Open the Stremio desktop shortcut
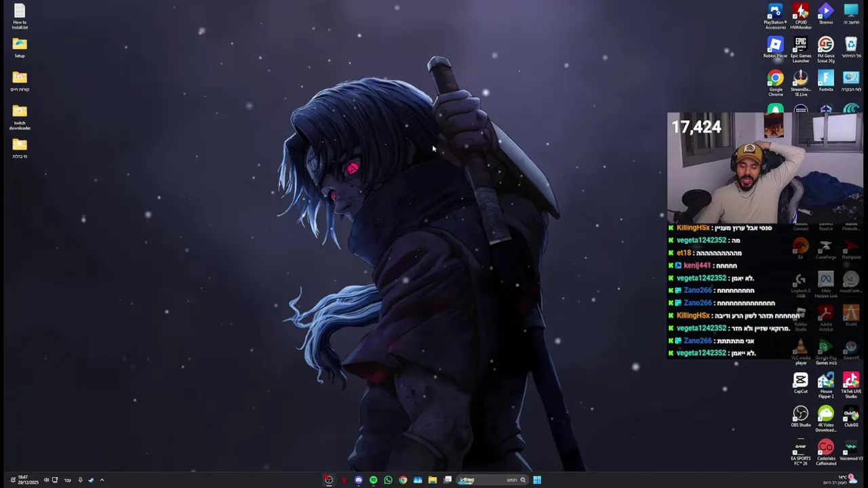This screenshot has height=488, width=868. pos(825,14)
